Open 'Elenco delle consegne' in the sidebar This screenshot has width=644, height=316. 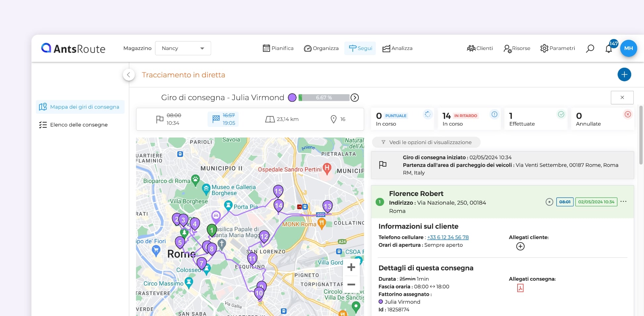pyautogui.click(x=79, y=125)
